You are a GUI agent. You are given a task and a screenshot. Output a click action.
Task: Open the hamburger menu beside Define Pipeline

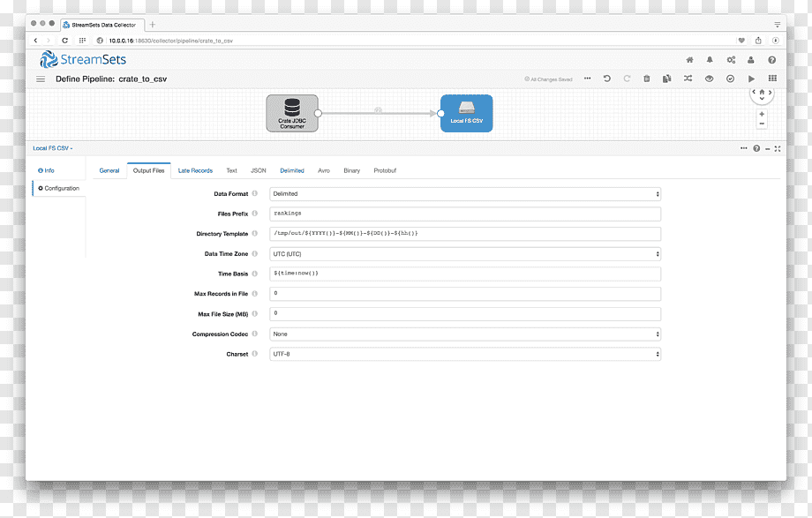(x=41, y=79)
